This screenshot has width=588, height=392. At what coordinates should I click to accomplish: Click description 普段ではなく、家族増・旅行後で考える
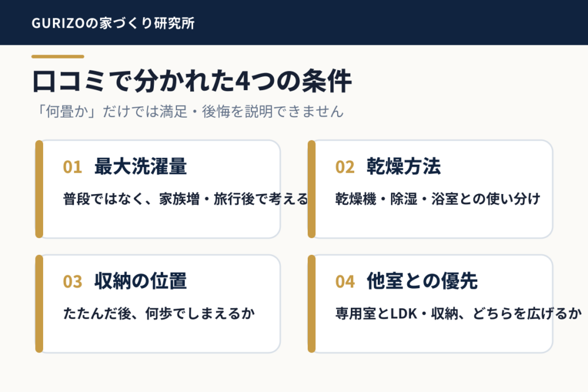pos(185,199)
